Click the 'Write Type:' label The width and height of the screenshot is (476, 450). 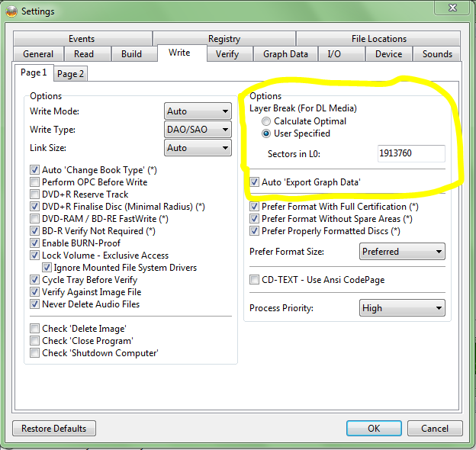pyautogui.click(x=53, y=130)
